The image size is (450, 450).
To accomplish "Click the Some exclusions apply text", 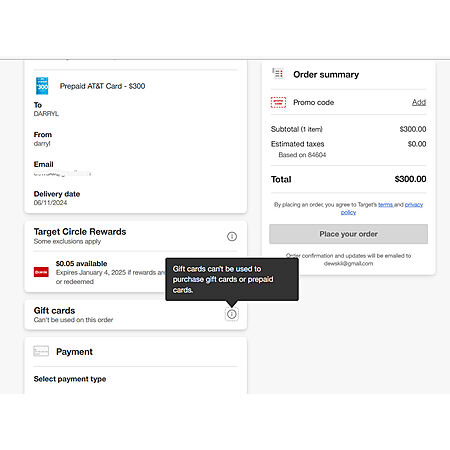I will click(x=67, y=241).
